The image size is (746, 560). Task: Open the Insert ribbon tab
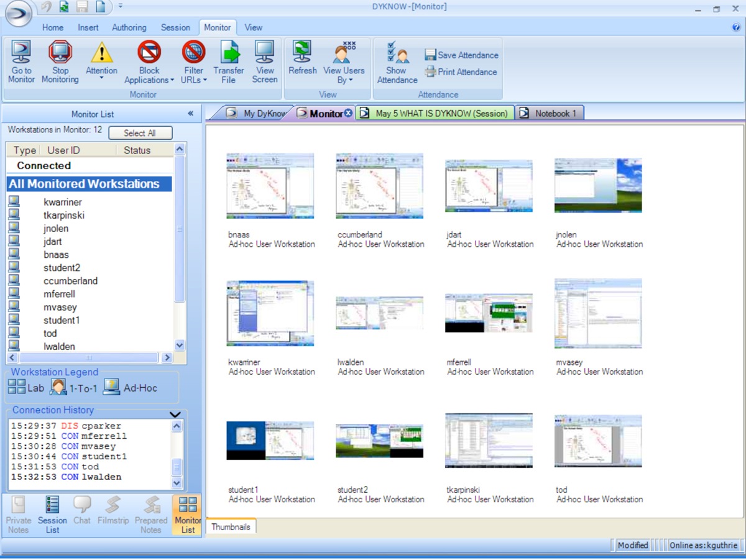click(88, 27)
